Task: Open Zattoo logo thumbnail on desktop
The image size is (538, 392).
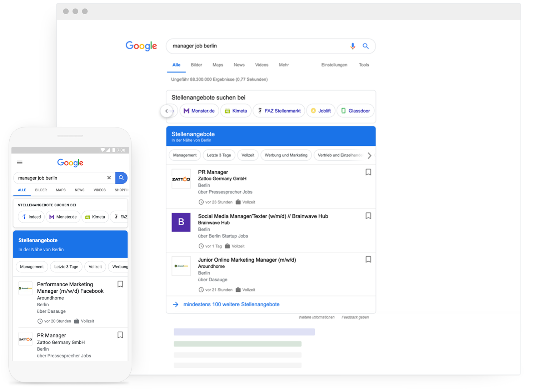Action: tap(181, 179)
